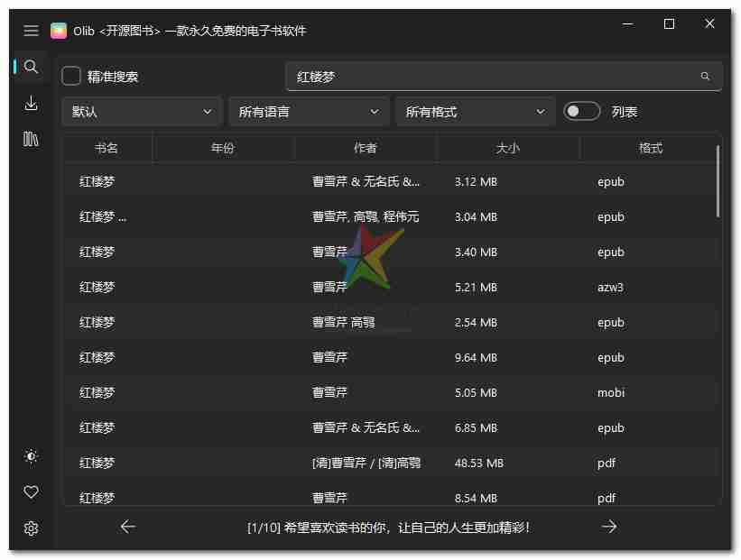Image resolution: width=741 pixels, height=560 pixels.
Task: Select the search page sidebar icon
Action: [31, 67]
